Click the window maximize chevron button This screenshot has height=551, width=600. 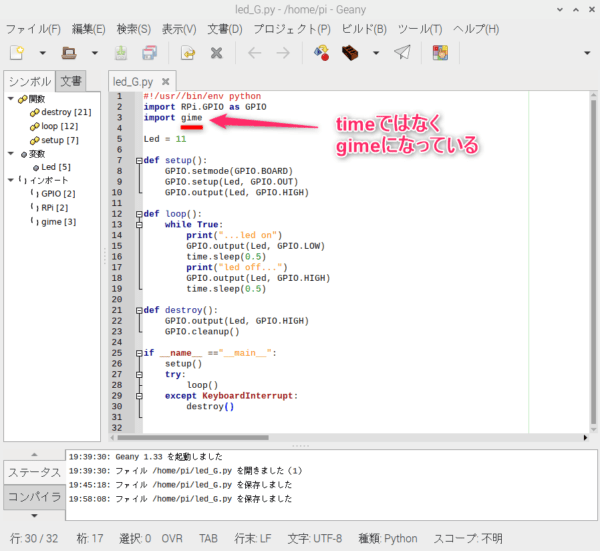[x=576, y=10]
